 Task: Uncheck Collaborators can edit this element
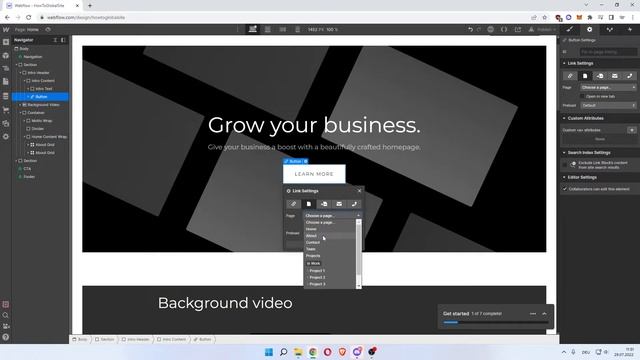click(x=565, y=189)
